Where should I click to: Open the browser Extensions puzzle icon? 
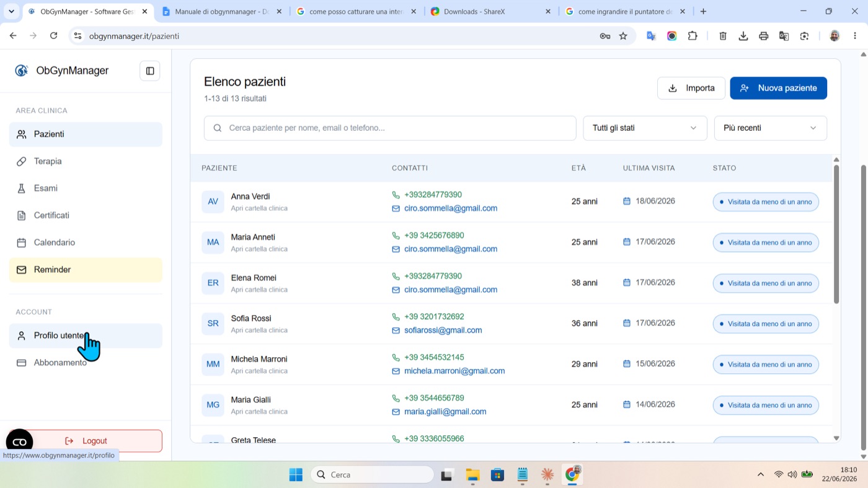[693, 36]
